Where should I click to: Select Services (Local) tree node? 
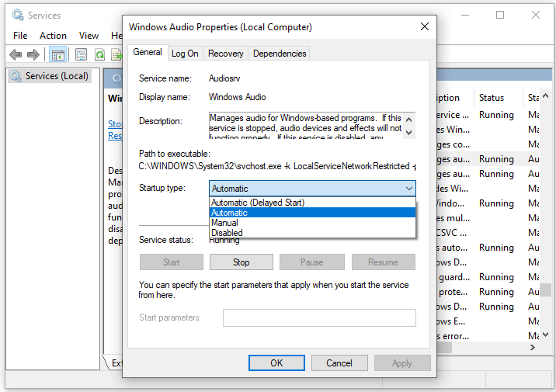50,76
